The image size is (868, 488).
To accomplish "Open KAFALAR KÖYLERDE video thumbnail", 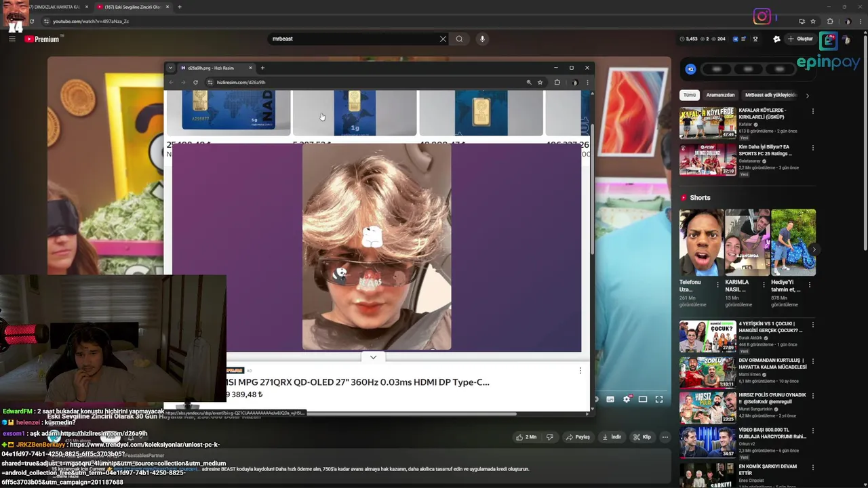I will point(707,123).
